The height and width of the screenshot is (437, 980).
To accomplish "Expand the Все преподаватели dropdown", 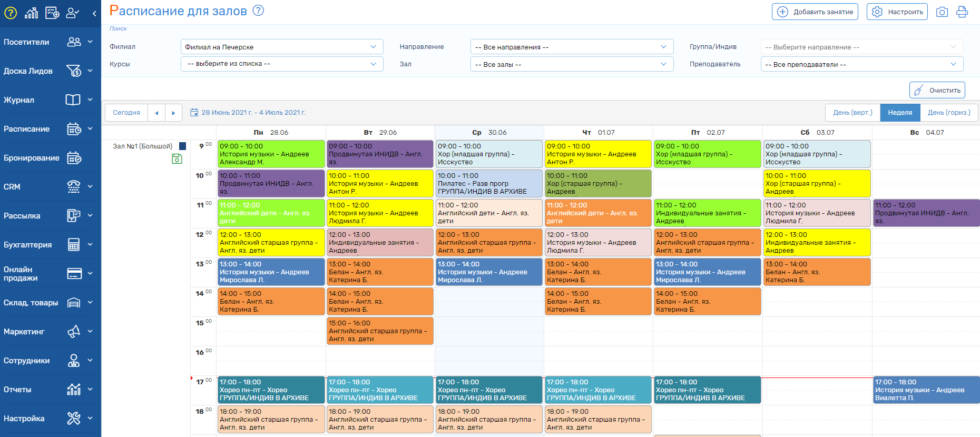I will (x=861, y=64).
